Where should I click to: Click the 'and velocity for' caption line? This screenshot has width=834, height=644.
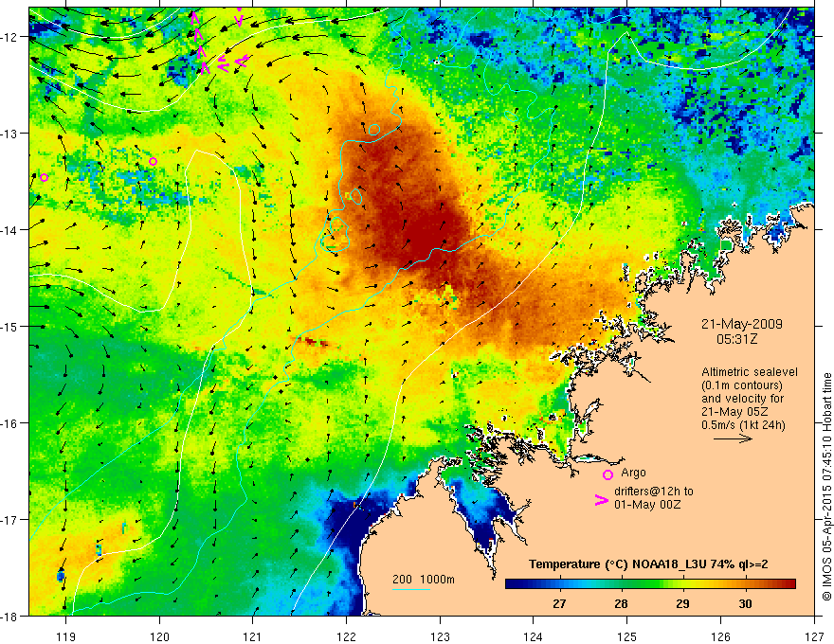[x=742, y=399]
